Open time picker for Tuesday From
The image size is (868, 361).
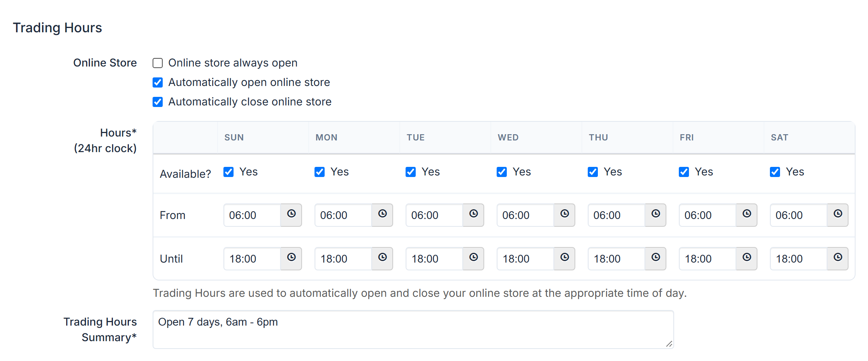473,215
